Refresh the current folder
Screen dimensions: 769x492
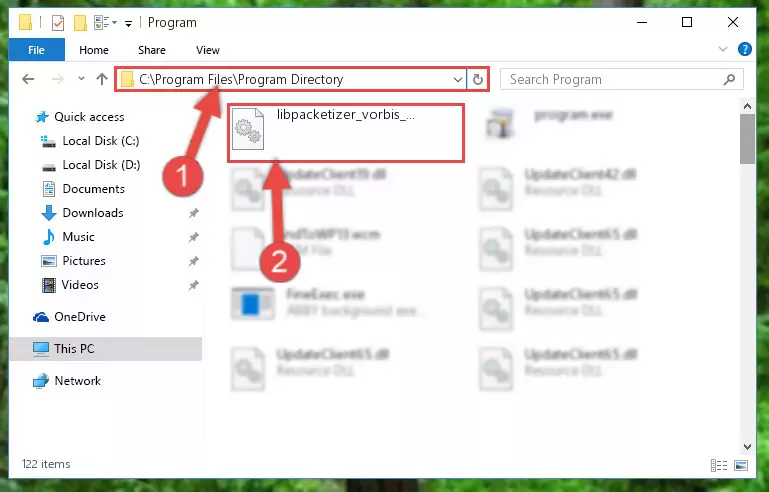[x=478, y=79]
